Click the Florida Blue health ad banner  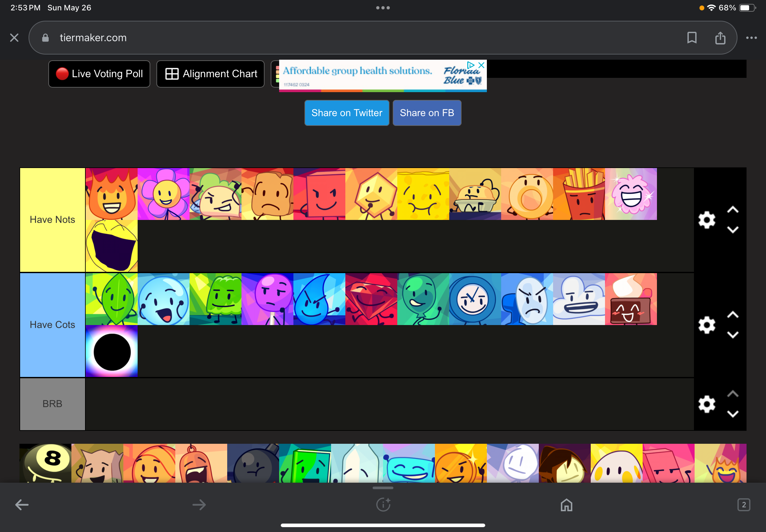click(x=383, y=76)
